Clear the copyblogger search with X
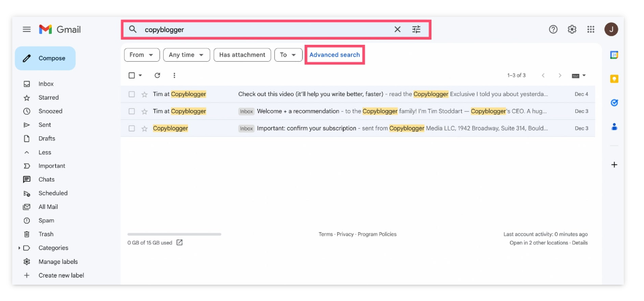The height and width of the screenshot is (301, 644). tap(397, 30)
